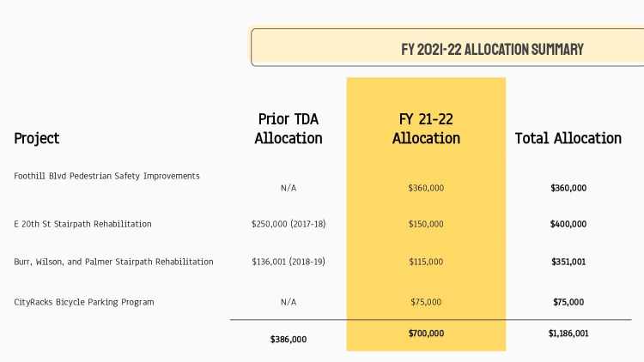Click the E 20th St Stairpath Rehabilitation label
Image resolution: width=644 pixels, height=362 pixels.
click(x=82, y=224)
